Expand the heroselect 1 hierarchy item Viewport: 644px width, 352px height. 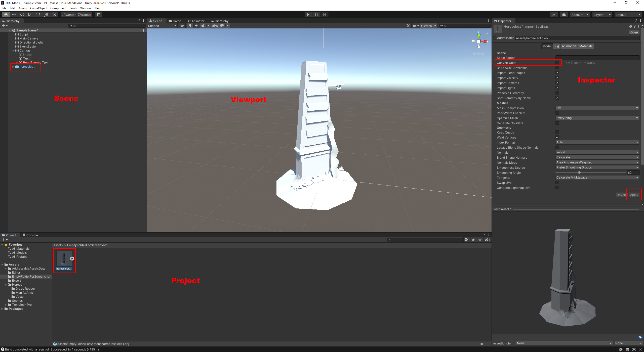tap(13, 67)
